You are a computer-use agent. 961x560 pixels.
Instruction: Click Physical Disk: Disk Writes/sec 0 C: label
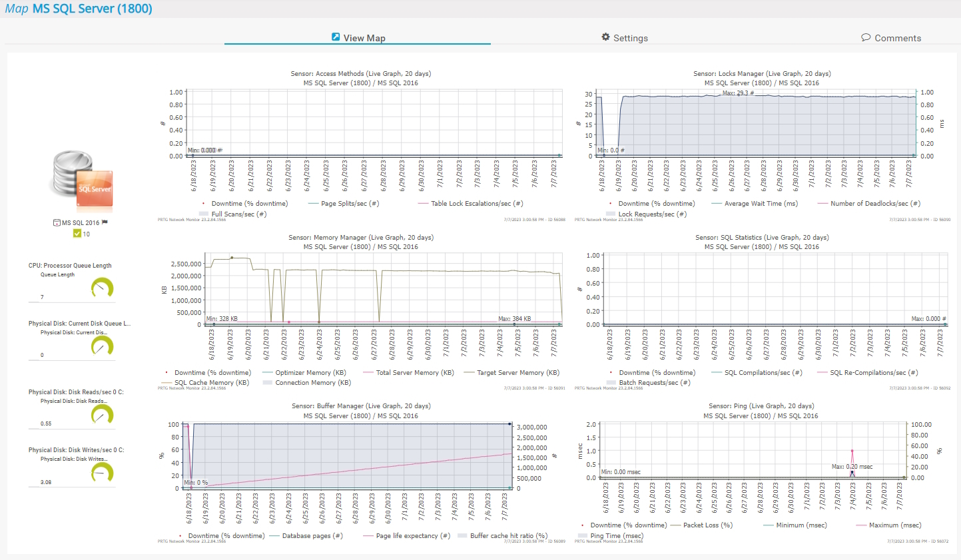[76, 450]
